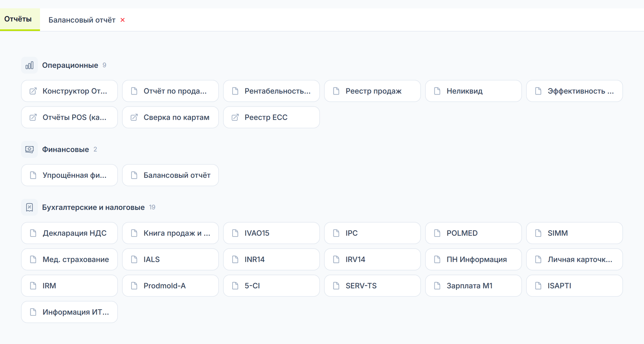Click external link icon on Сверка по картам
644x344 pixels.
click(134, 117)
